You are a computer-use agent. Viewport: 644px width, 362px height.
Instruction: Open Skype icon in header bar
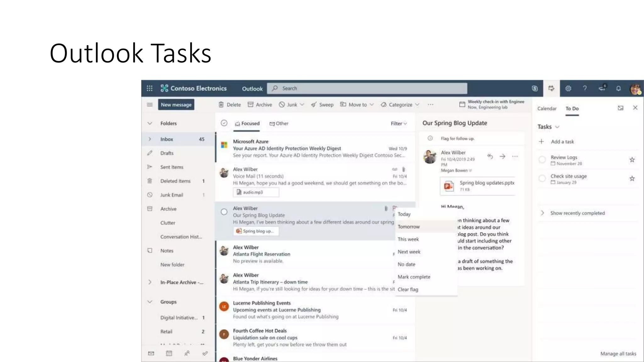(x=535, y=88)
